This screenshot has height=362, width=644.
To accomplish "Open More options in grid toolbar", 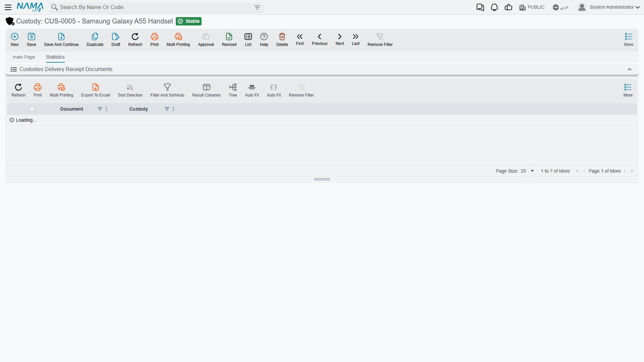I will [x=628, y=90].
